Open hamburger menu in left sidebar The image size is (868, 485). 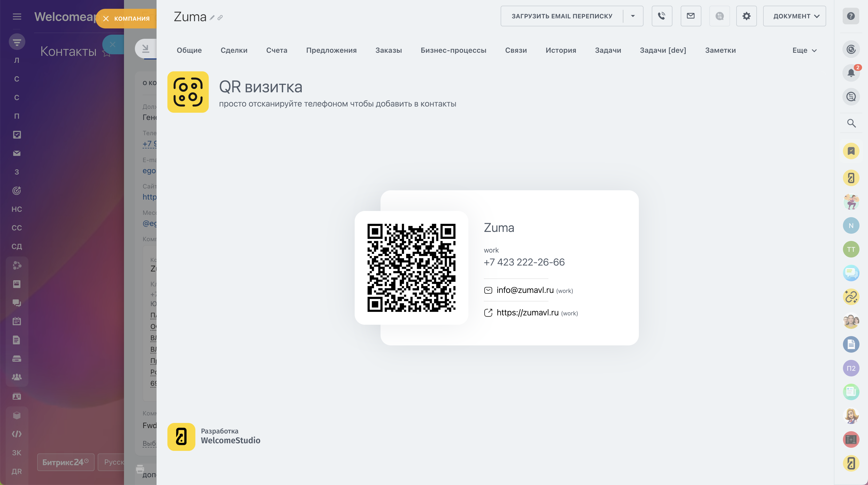(17, 17)
